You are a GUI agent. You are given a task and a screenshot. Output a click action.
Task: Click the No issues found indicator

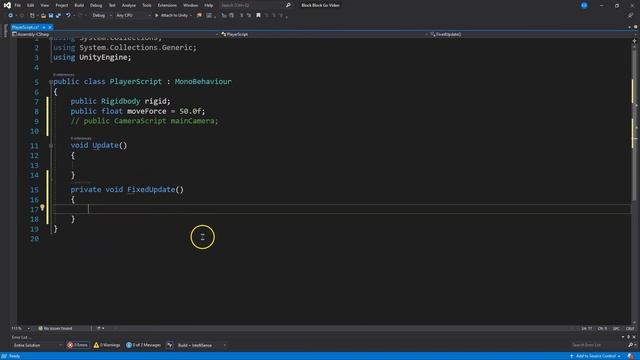tap(55, 328)
